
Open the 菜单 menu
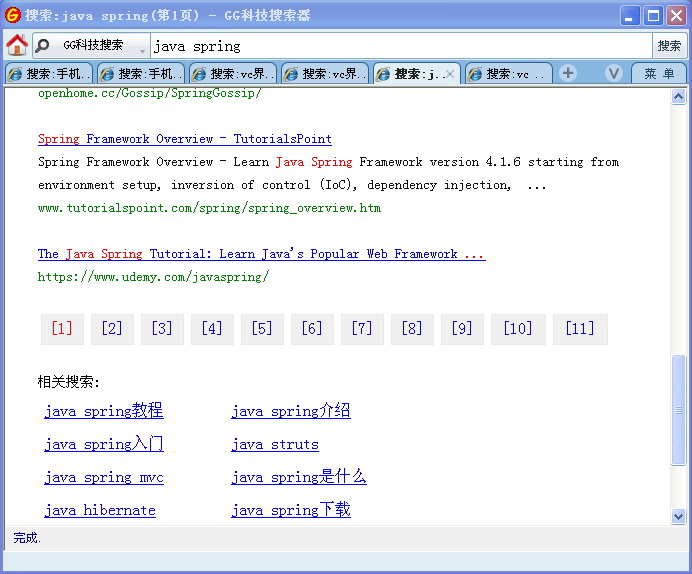659,73
